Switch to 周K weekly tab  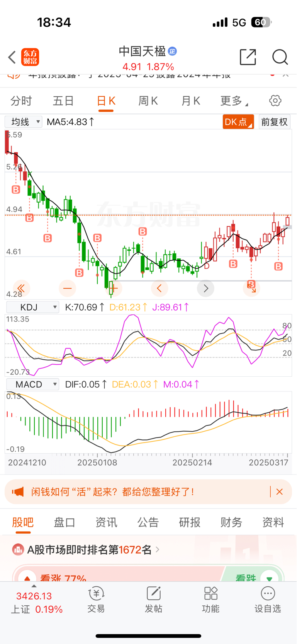pos(148,101)
